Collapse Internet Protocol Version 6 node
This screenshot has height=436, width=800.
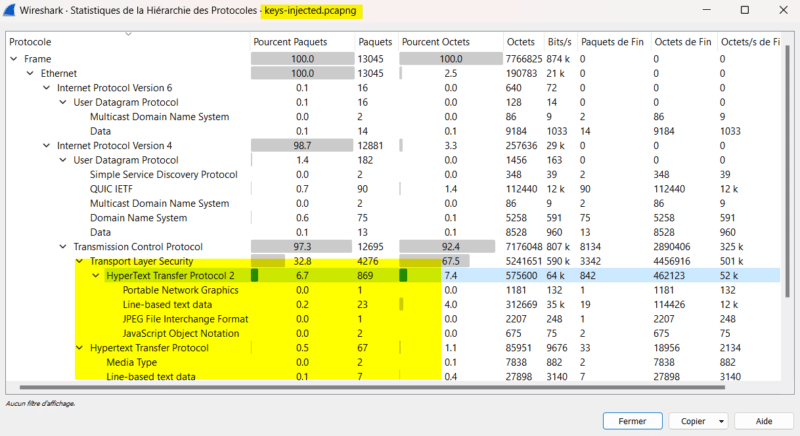[46, 88]
